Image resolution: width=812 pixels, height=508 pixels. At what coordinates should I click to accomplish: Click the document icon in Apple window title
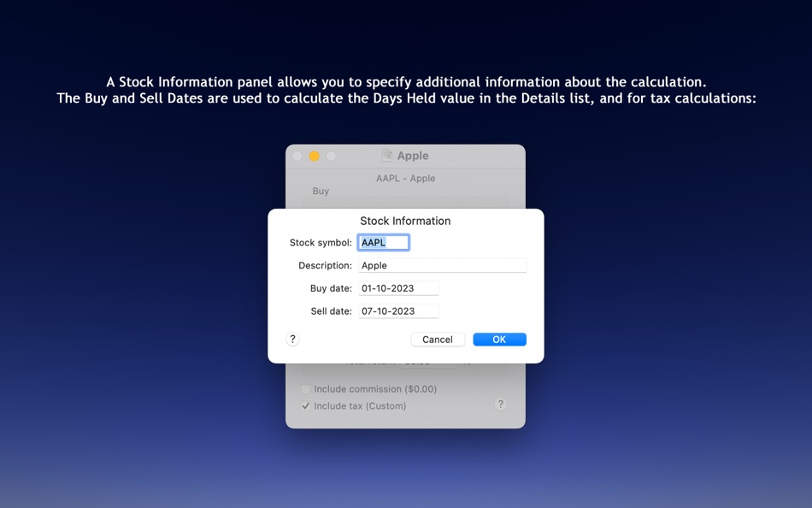386,155
